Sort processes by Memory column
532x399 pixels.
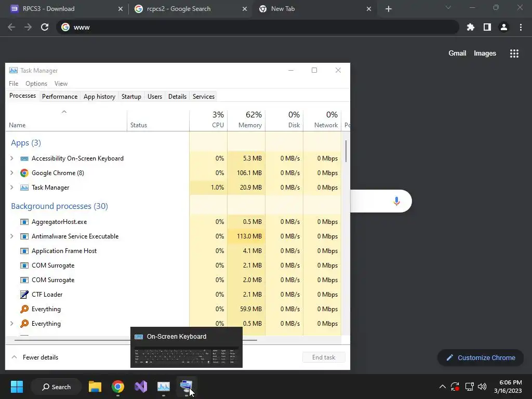[x=246, y=120]
